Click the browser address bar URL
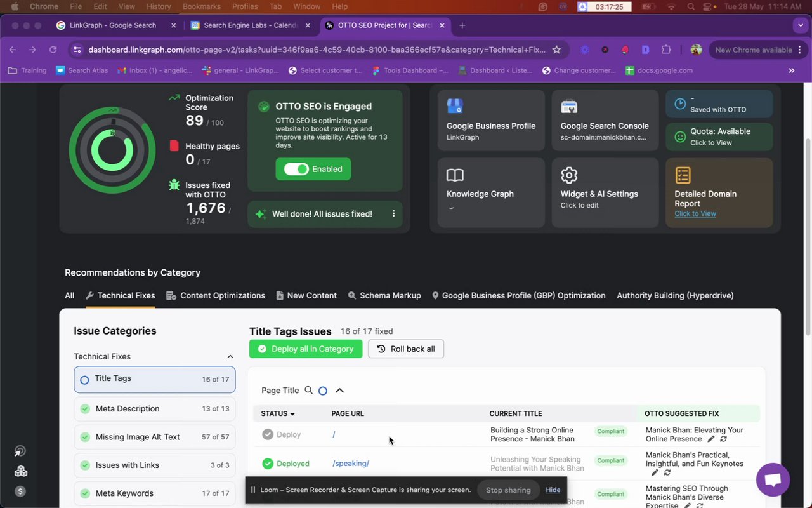The width and height of the screenshot is (812, 508). (317, 50)
